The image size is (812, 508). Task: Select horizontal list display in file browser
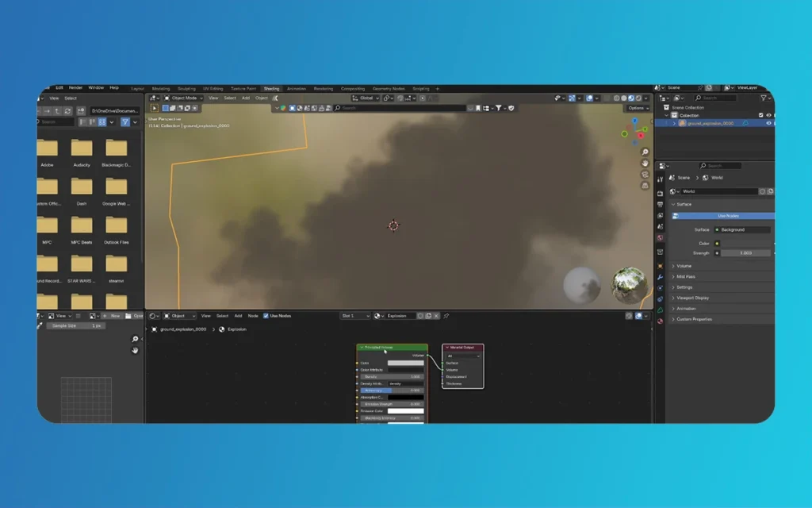(93, 122)
